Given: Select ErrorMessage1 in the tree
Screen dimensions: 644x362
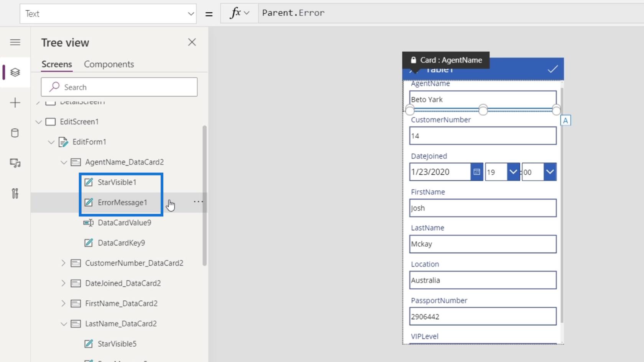Looking at the screenshot, I should point(122,203).
